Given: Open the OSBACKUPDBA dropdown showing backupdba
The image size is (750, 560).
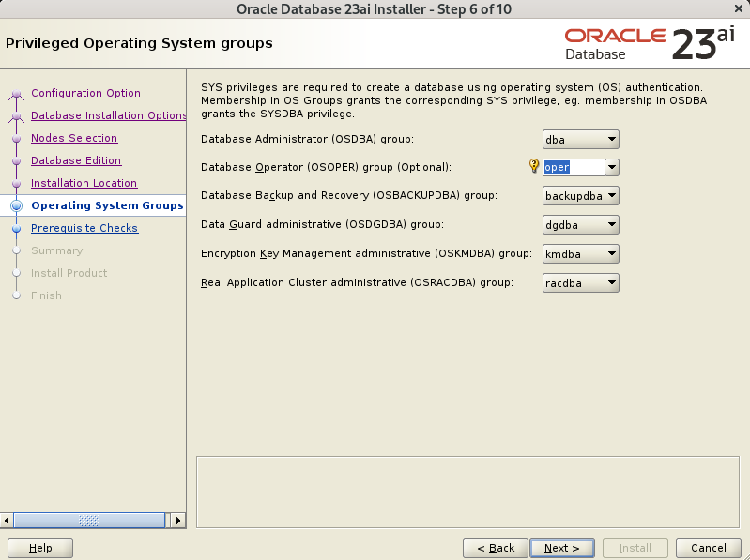Looking at the screenshot, I should [x=581, y=196].
